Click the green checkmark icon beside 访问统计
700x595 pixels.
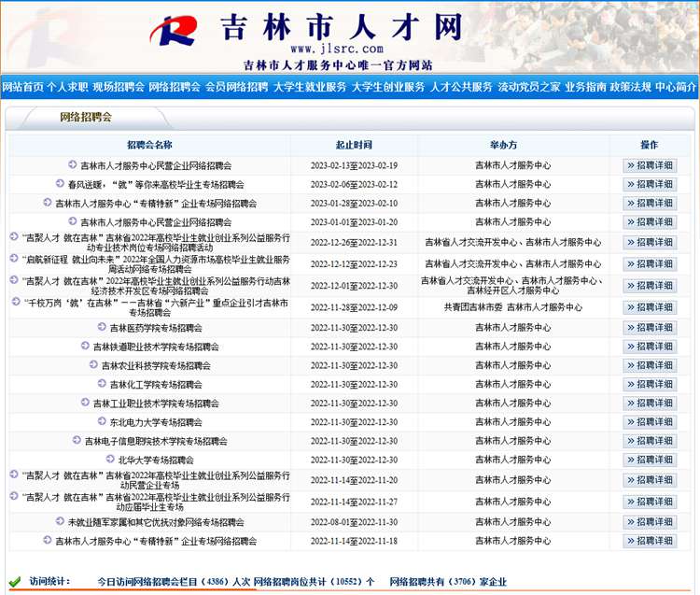coord(15,582)
